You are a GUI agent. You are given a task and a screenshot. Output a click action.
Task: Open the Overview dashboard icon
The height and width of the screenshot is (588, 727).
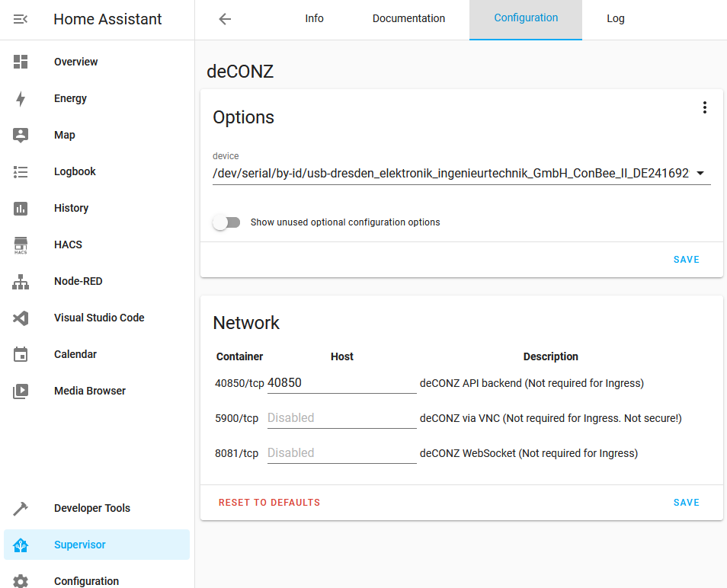pos(21,62)
